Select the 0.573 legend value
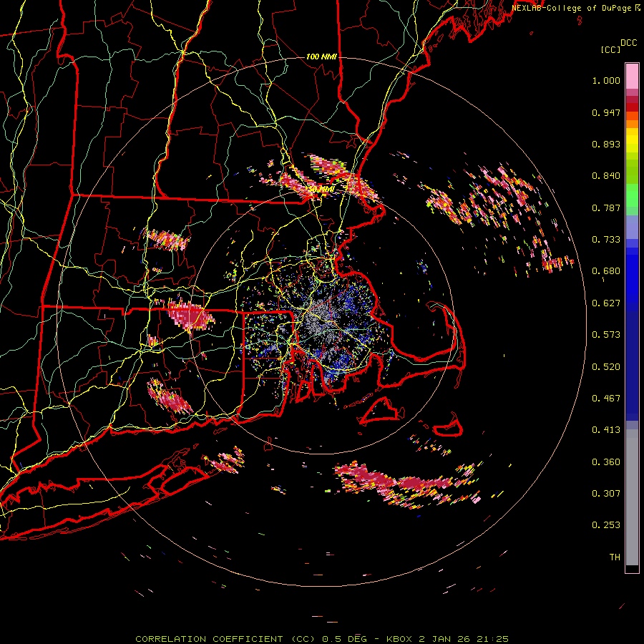The width and height of the screenshot is (644, 644). (606, 335)
